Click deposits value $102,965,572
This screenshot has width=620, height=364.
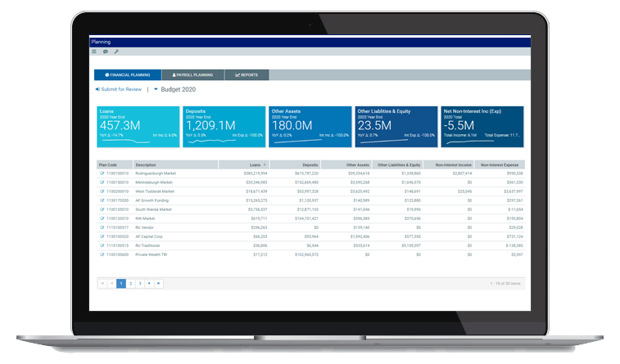pyautogui.click(x=306, y=254)
